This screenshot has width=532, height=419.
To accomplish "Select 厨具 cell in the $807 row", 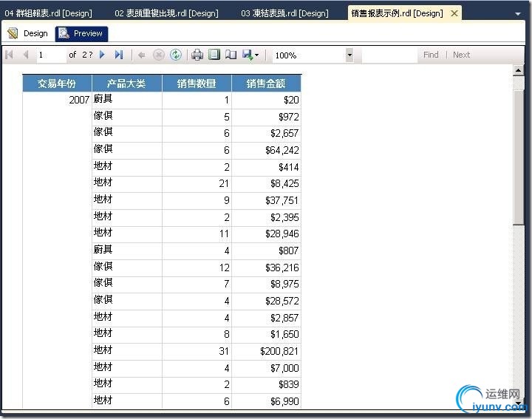I will (127, 251).
